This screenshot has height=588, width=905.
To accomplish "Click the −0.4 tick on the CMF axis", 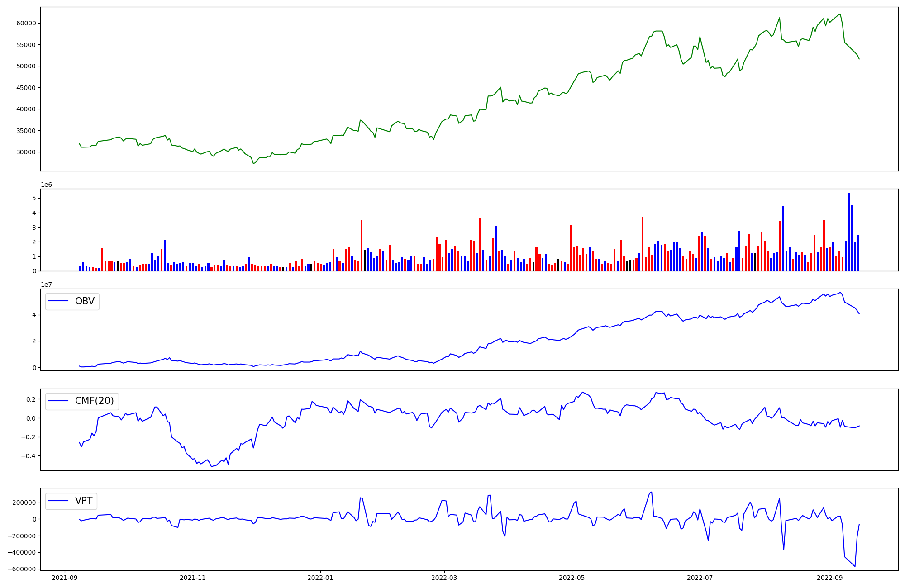I will pyautogui.click(x=28, y=455).
